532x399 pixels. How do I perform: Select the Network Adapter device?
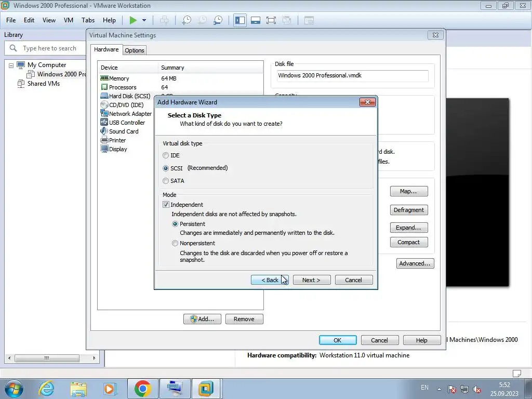pyautogui.click(x=126, y=114)
